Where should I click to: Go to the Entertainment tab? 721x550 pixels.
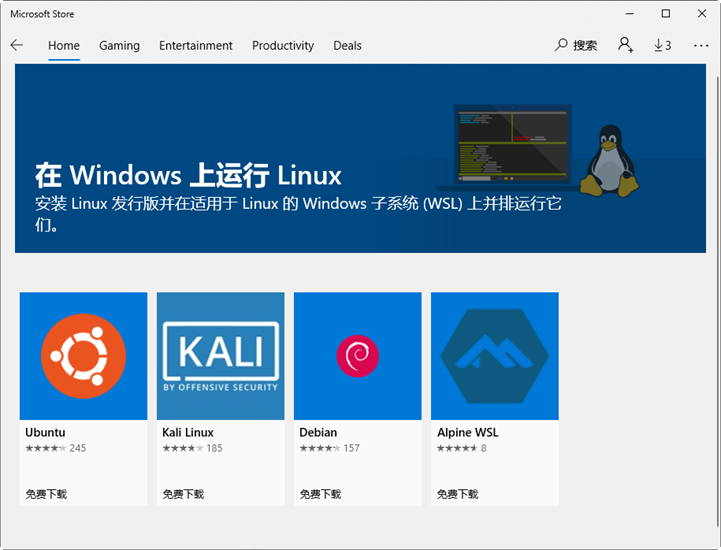pos(195,45)
